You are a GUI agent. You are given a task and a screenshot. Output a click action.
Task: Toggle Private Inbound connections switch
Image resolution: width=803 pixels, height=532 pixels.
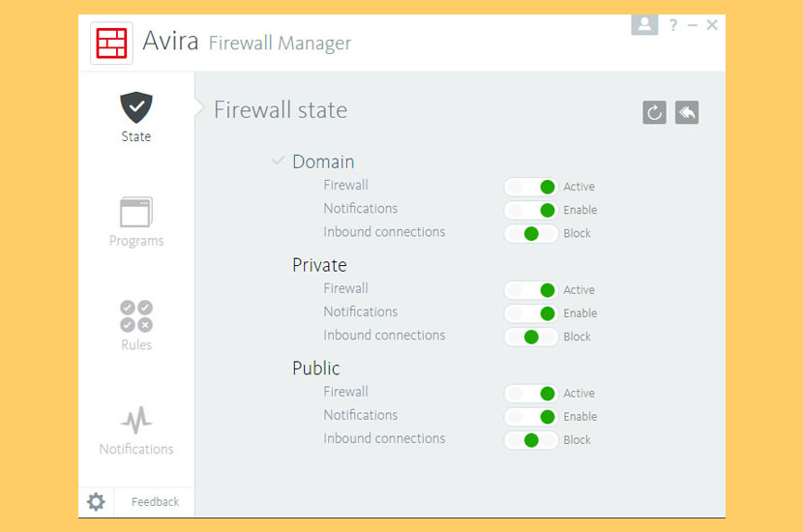click(531, 337)
